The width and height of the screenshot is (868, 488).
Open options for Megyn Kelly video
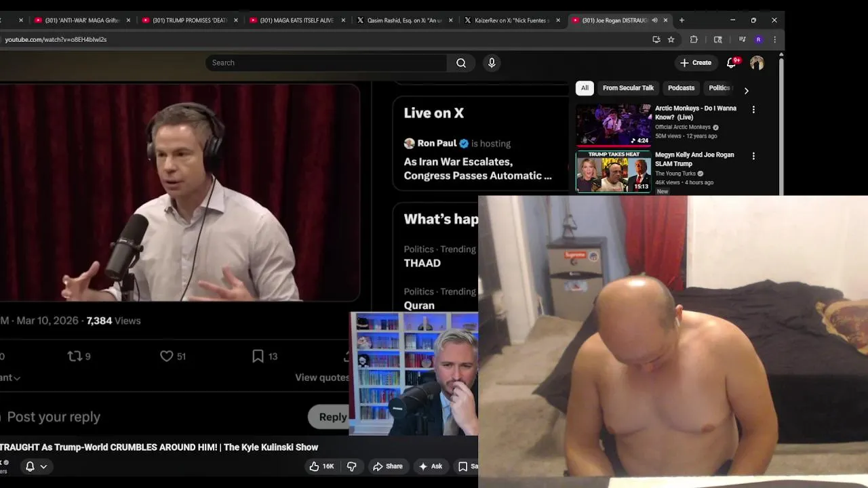[x=753, y=156]
